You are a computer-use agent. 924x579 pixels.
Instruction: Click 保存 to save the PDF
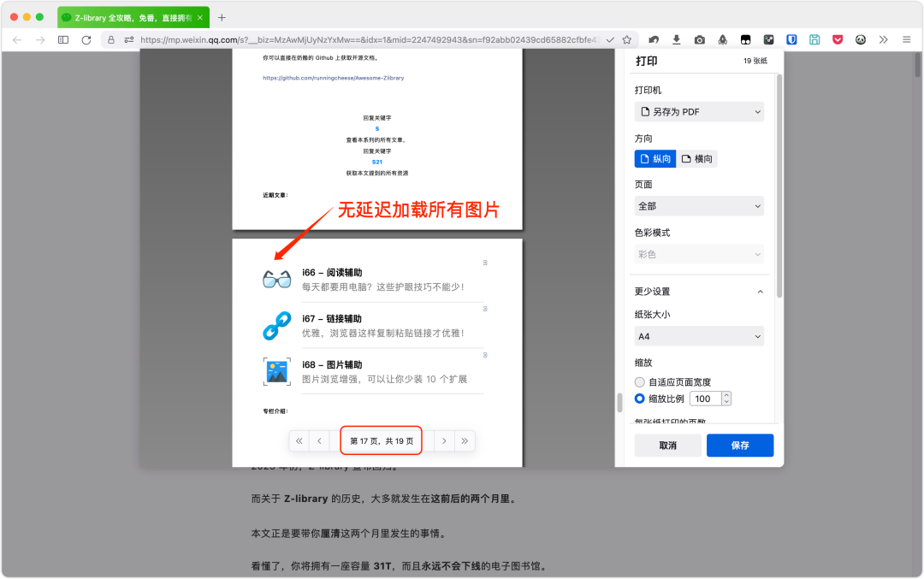click(740, 446)
